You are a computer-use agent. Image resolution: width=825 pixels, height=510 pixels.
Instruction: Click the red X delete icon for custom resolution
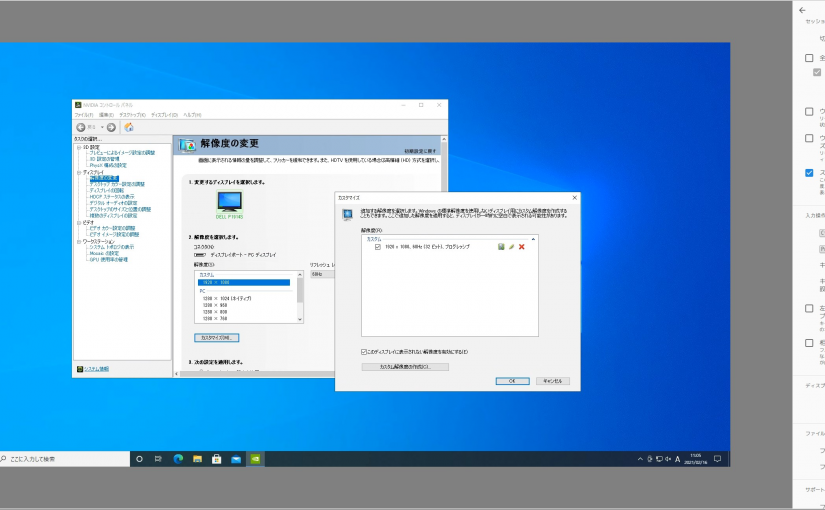click(x=522, y=246)
